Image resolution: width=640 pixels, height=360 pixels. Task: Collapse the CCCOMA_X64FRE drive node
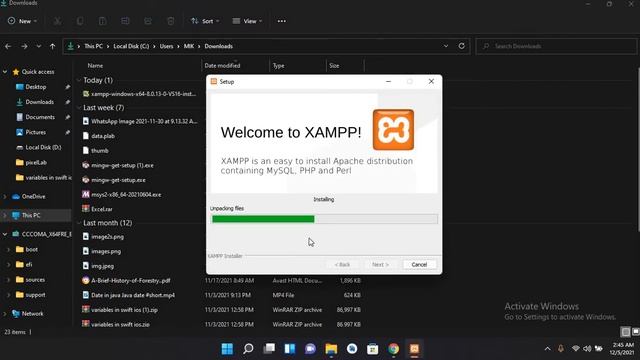coord(5,234)
